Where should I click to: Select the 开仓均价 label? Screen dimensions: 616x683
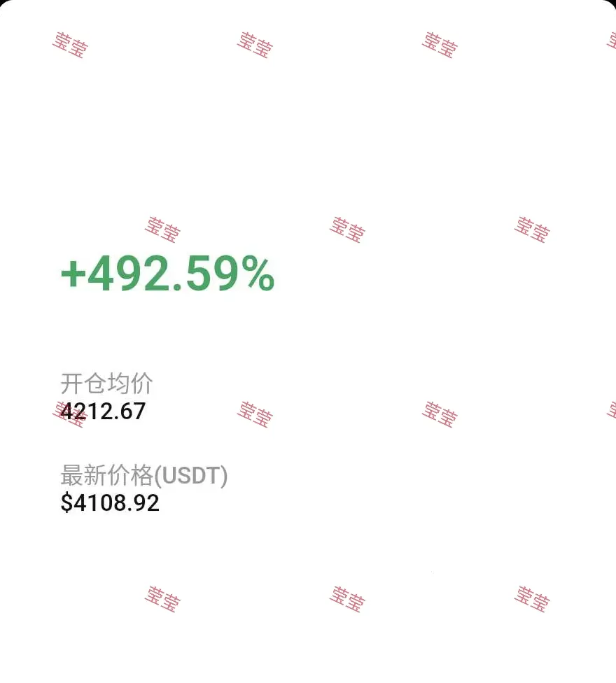point(106,383)
